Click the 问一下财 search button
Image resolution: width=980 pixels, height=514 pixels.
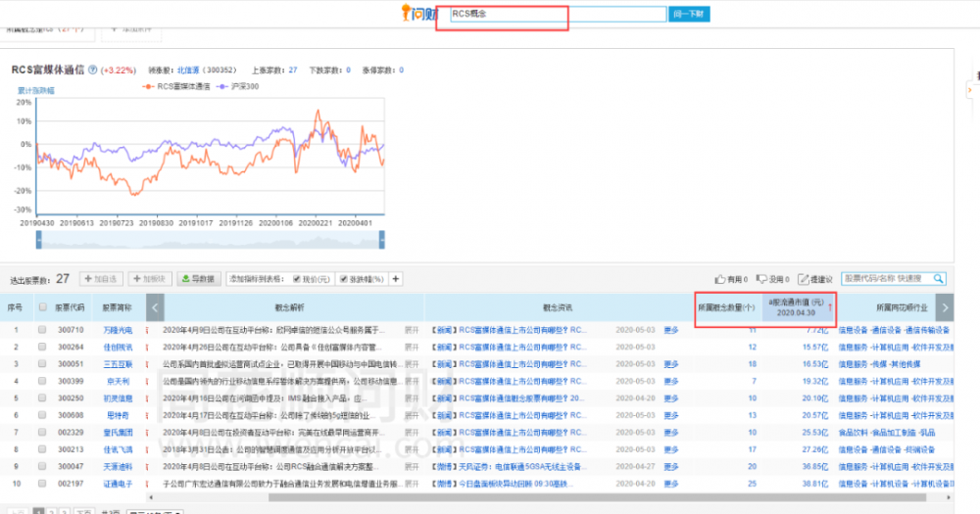click(689, 14)
